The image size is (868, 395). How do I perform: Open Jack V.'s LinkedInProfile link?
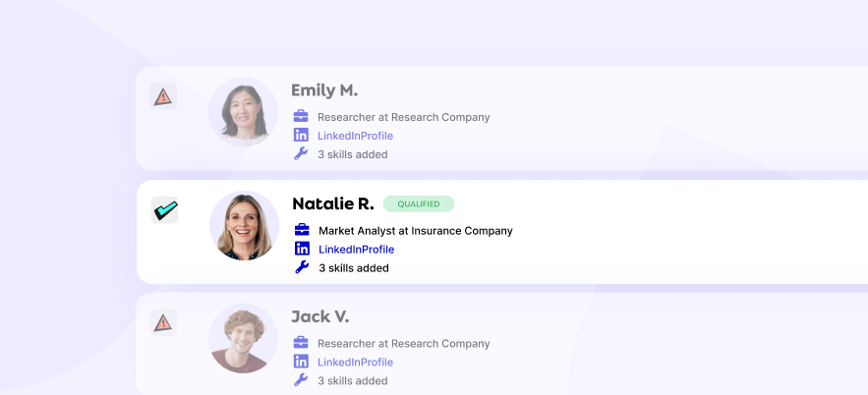(355, 363)
